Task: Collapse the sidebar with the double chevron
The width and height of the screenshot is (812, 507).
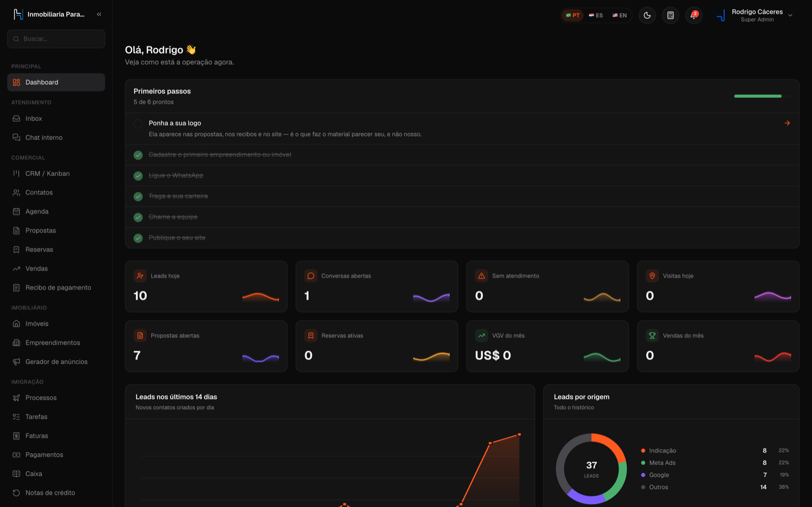Action: [x=99, y=14]
